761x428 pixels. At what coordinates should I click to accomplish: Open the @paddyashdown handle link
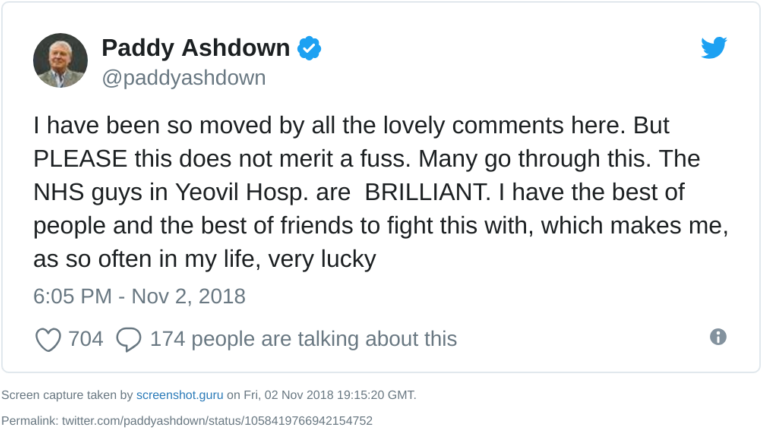pos(184,78)
